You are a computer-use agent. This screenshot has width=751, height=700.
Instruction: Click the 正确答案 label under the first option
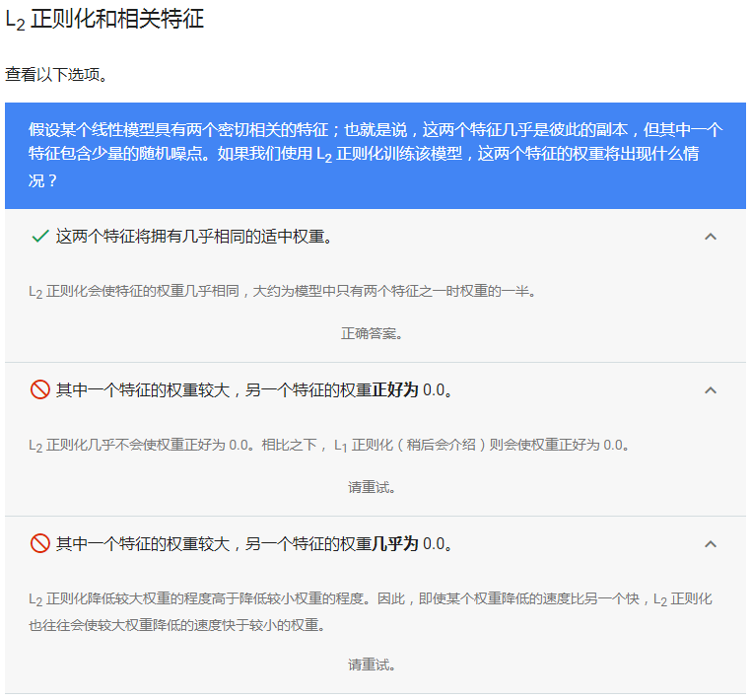371,333
